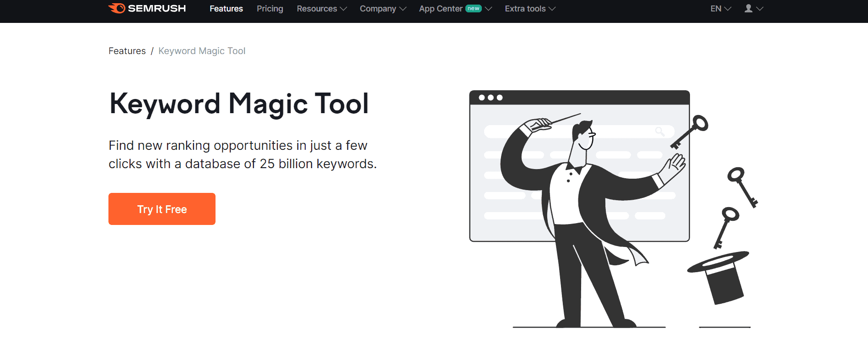This screenshot has width=868, height=345.
Task: Open the App Center menu
Action: tap(441, 9)
